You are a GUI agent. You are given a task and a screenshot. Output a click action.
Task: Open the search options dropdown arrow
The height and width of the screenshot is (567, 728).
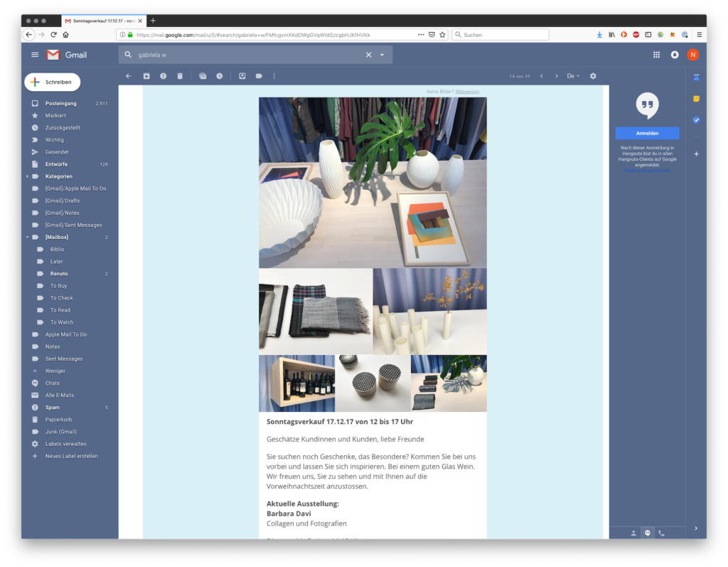coord(382,55)
